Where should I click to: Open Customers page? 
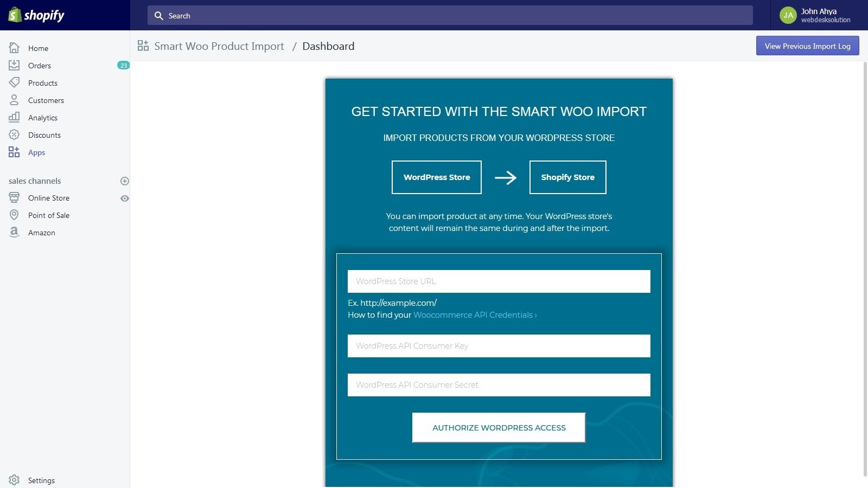(46, 100)
